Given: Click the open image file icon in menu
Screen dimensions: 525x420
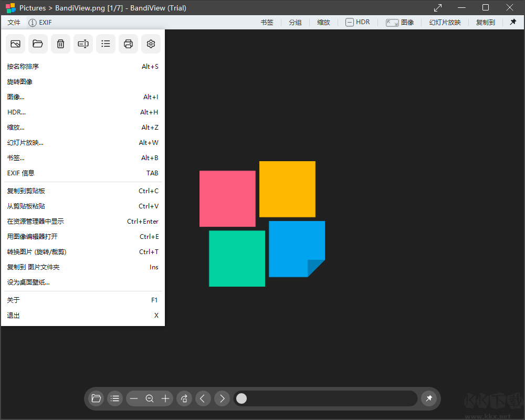Looking at the screenshot, I should 15,44.
